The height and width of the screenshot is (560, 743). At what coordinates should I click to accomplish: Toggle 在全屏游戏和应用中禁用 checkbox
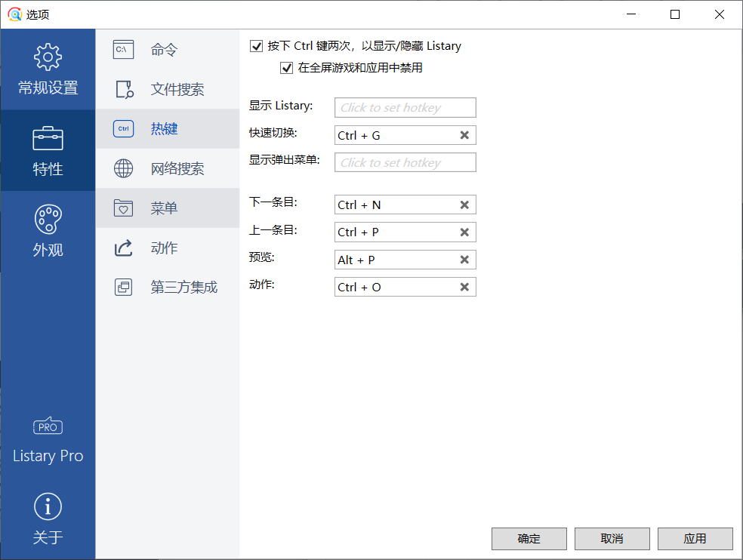287,68
